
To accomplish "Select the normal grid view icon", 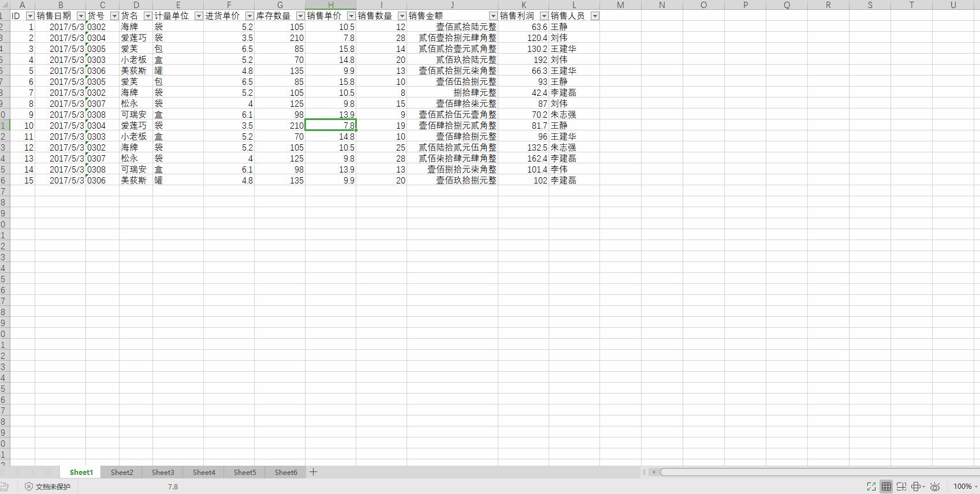I will click(886, 486).
